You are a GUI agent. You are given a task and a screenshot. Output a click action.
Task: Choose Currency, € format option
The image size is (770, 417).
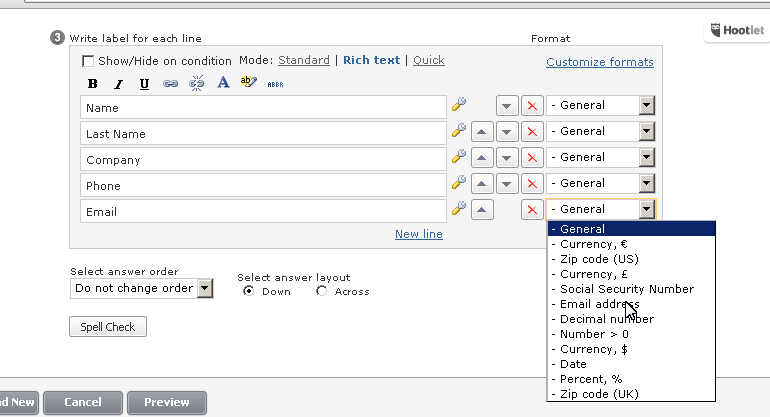(x=632, y=244)
